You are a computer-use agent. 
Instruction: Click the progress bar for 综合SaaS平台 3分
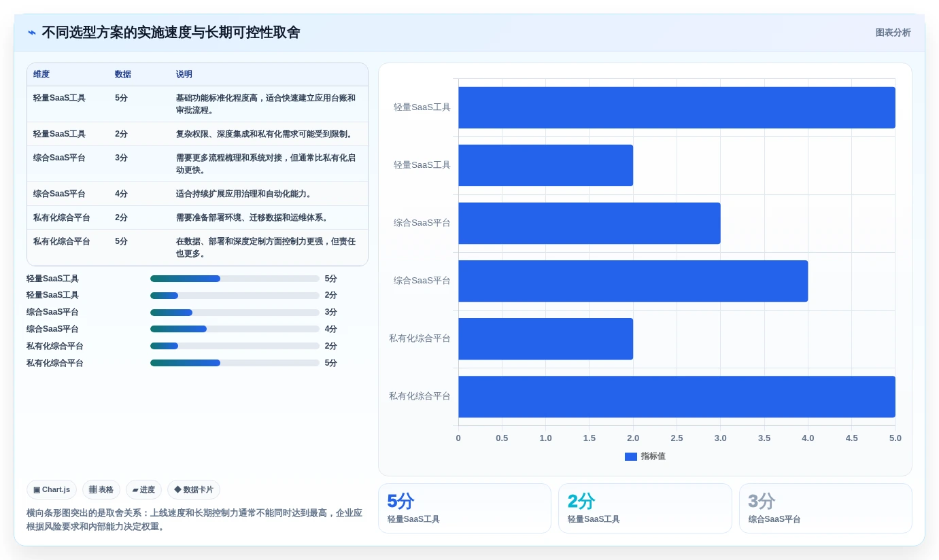coord(235,313)
